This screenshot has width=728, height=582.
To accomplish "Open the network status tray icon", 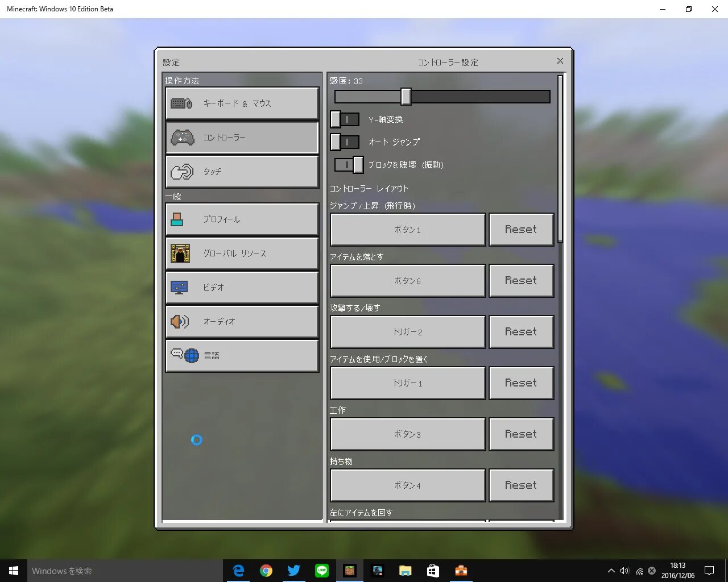I will [x=639, y=571].
